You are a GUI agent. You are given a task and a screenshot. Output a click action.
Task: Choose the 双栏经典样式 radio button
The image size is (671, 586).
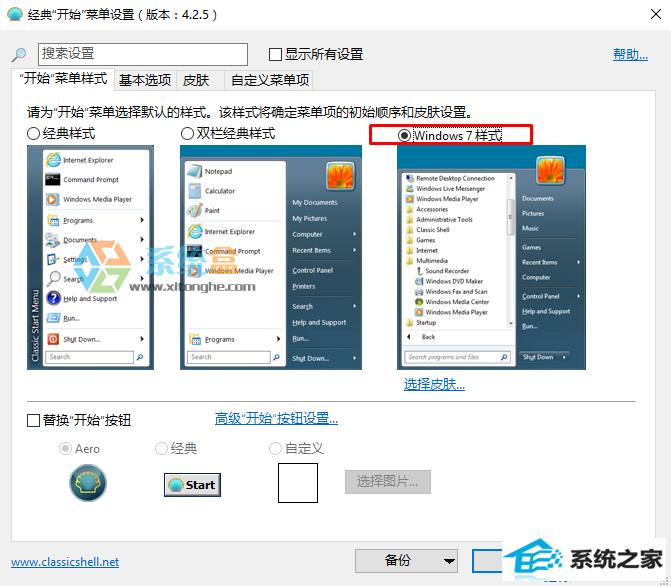coord(187,133)
